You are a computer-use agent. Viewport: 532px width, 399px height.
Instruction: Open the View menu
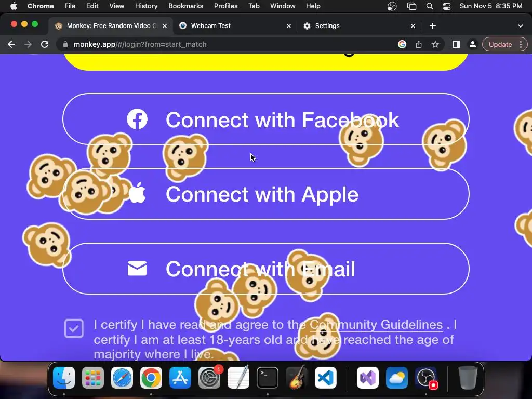(117, 6)
